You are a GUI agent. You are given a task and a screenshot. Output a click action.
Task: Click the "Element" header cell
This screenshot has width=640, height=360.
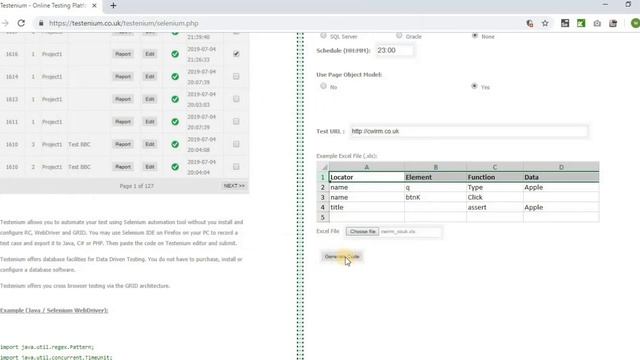pos(435,177)
